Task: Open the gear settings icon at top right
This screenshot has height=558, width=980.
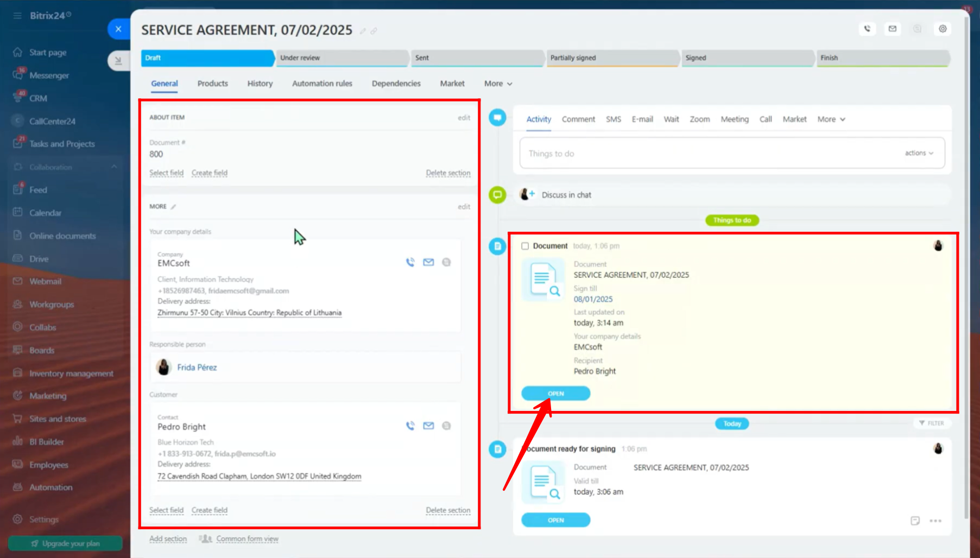Action: point(943,29)
